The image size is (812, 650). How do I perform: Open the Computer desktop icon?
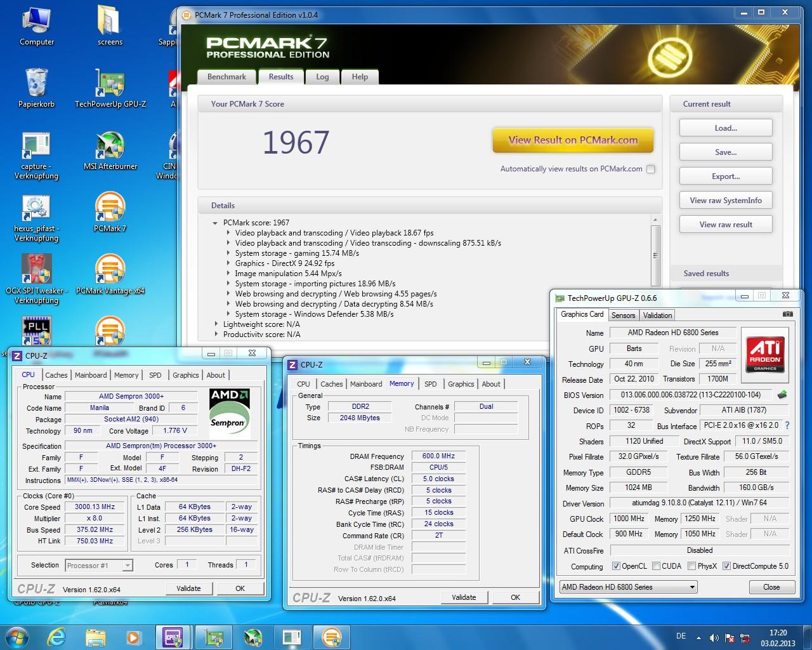pyautogui.click(x=37, y=27)
